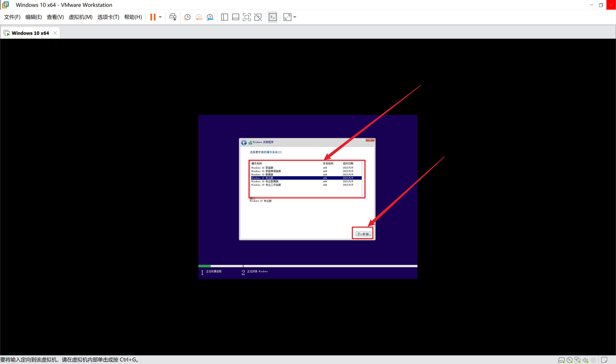Click back arrow in Windows setup dialog
The width and height of the screenshot is (616, 364).
(x=244, y=143)
